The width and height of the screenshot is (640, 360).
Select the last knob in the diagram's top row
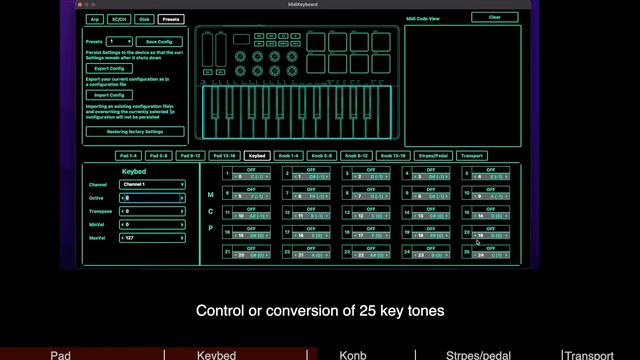pyautogui.click(x=291, y=56)
